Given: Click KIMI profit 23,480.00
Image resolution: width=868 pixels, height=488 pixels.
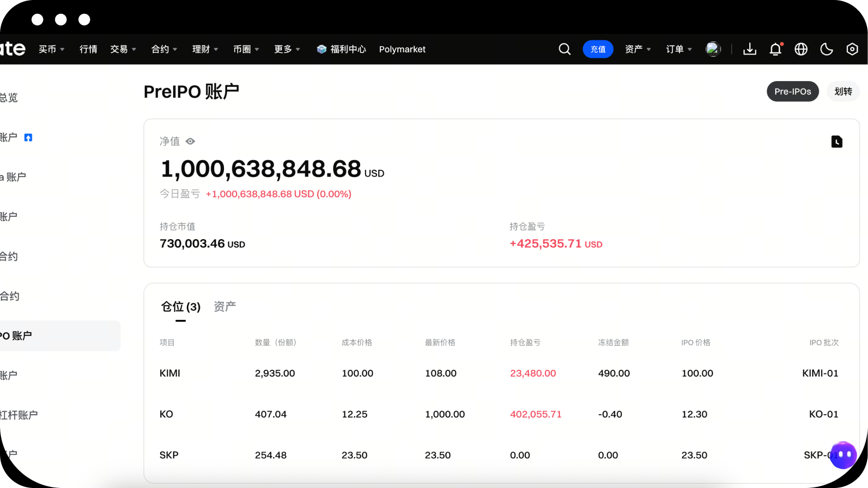Looking at the screenshot, I should coord(533,373).
